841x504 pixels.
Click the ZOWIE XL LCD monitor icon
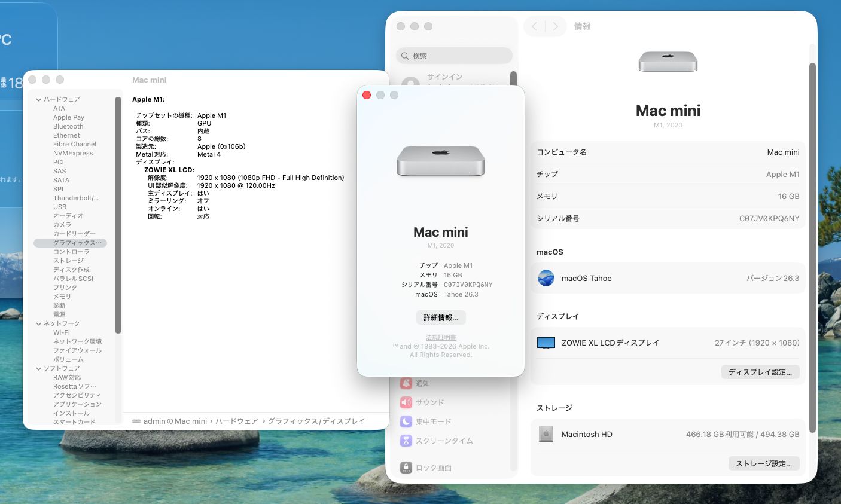pos(546,343)
